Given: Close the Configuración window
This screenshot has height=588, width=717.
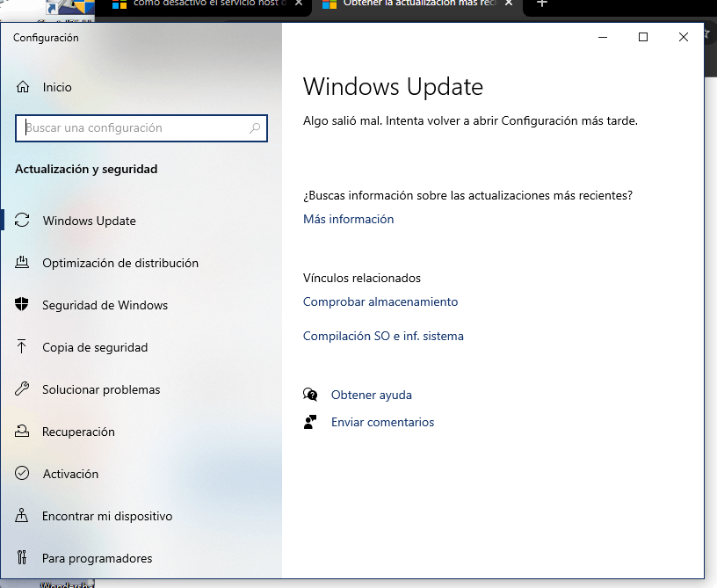Looking at the screenshot, I should click(x=683, y=37).
